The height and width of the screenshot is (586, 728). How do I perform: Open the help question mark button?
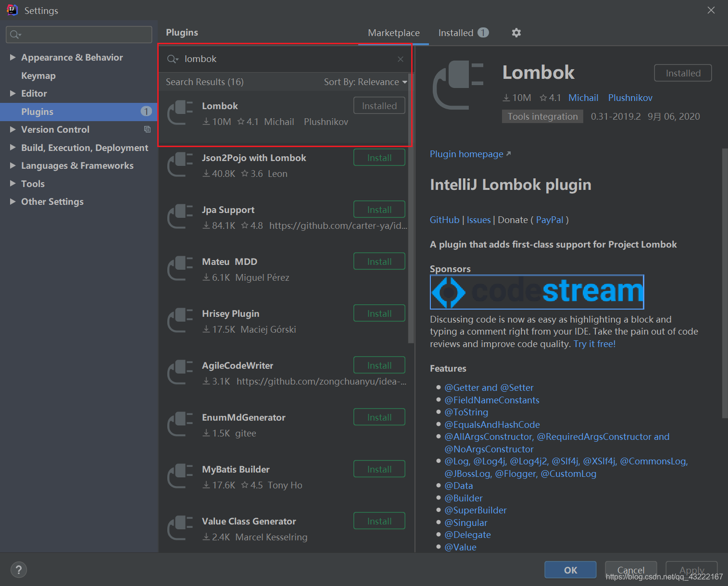tap(19, 570)
